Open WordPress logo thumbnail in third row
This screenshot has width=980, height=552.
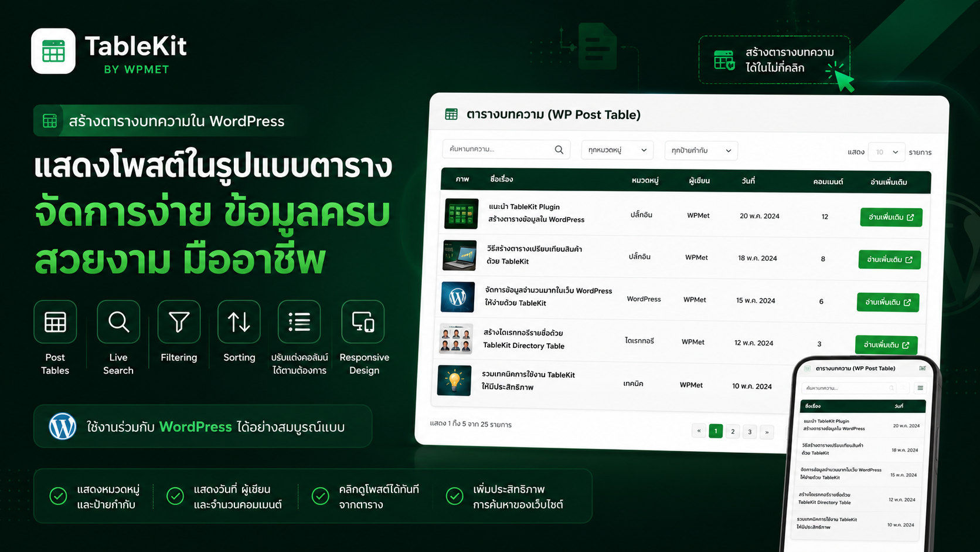click(x=458, y=297)
